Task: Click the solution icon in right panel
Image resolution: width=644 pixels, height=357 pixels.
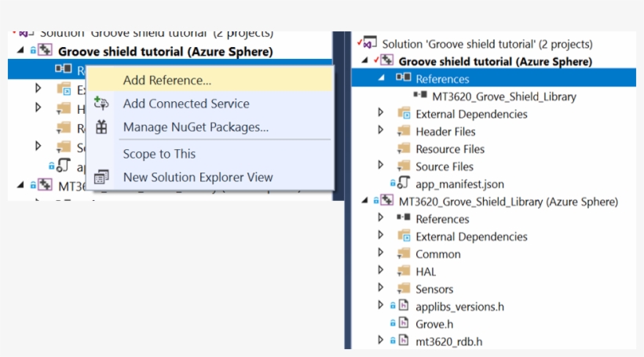Action: pos(369,42)
